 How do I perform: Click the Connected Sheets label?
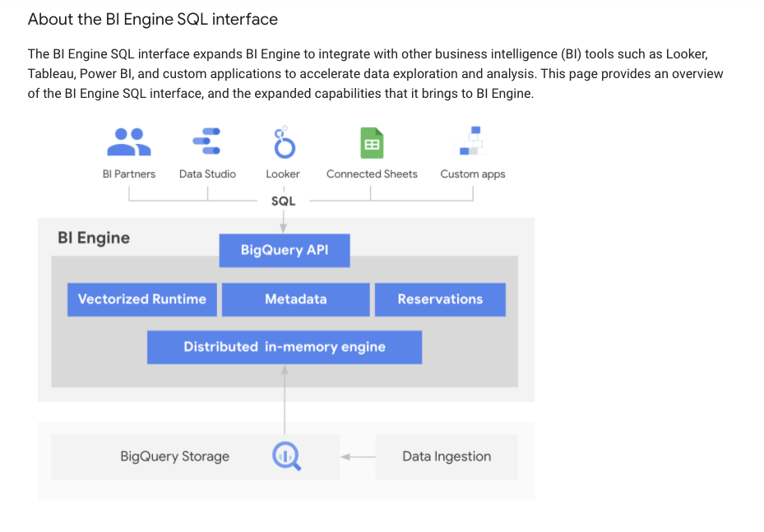point(372,174)
